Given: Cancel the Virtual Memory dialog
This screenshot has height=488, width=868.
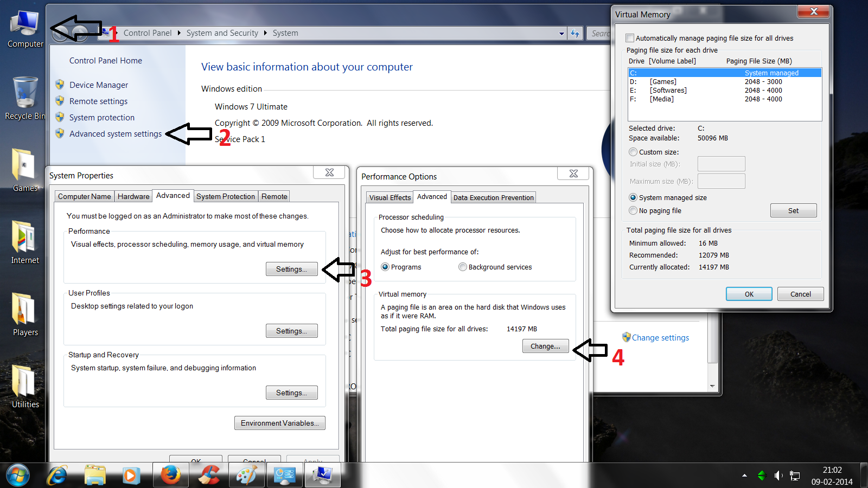Looking at the screenshot, I should 801,294.
